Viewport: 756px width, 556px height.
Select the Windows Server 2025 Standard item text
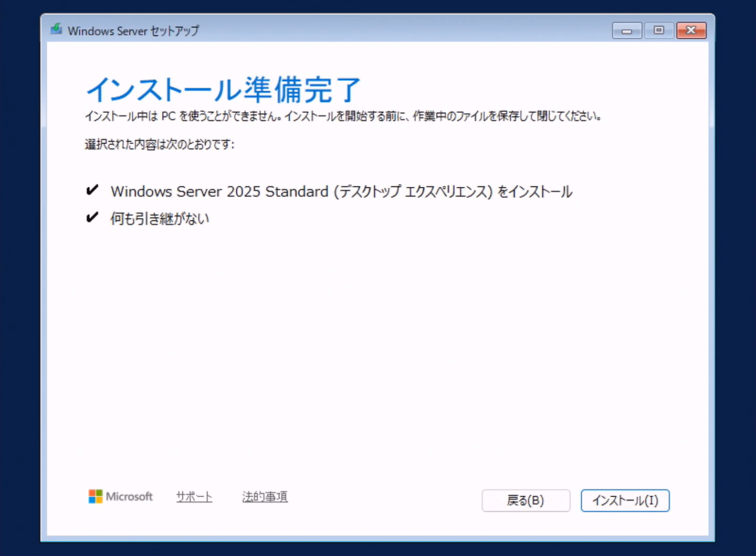click(341, 191)
